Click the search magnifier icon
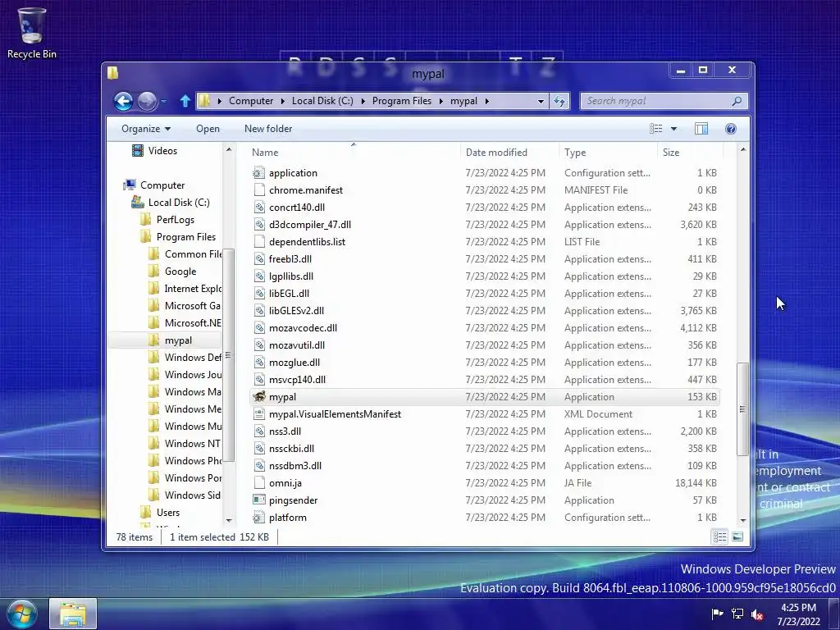The height and width of the screenshot is (630, 840). [x=737, y=101]
